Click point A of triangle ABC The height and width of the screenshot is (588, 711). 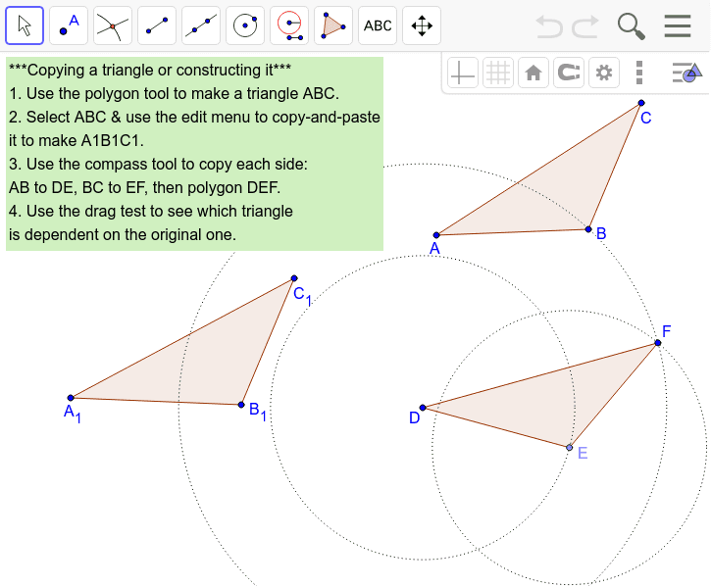pyautogui.click(x=436, y=235)
